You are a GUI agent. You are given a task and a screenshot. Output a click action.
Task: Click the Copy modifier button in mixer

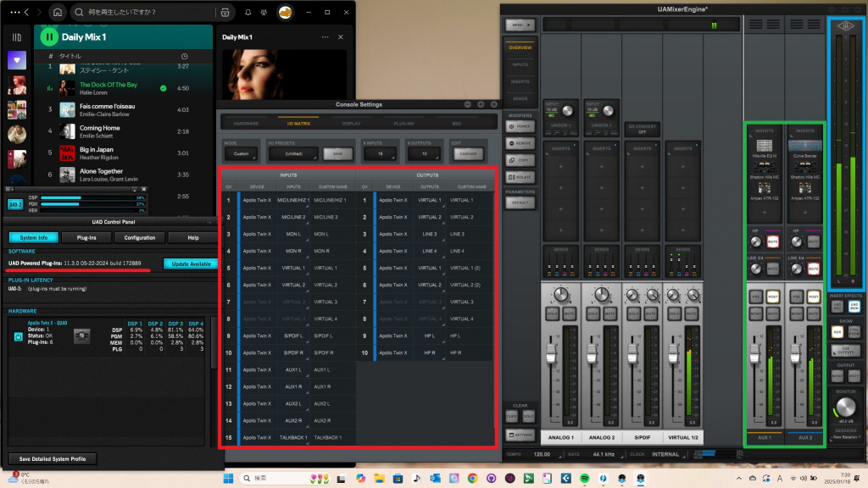(520, 159)
